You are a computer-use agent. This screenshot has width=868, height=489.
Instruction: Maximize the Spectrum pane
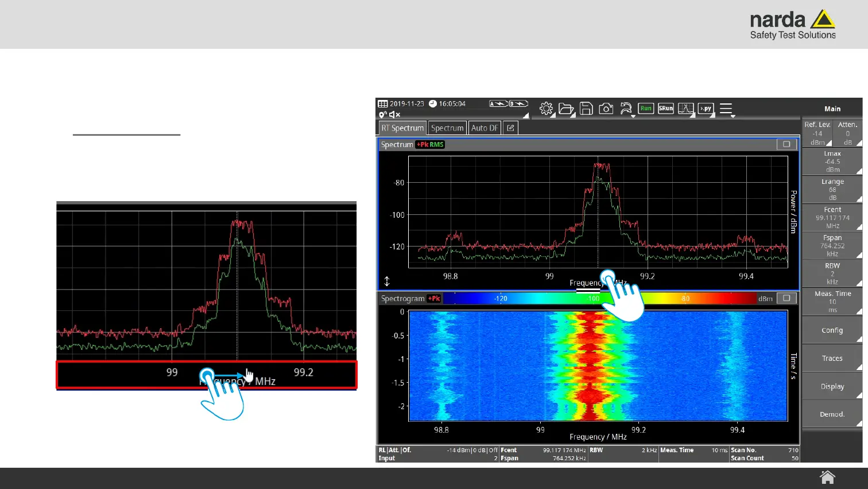point(786,144)
